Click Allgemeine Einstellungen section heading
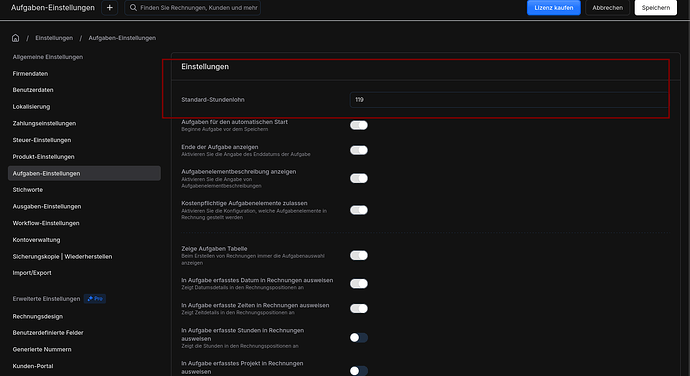The width and height of the screenshot is (690, 376). (x=48, y=57)
